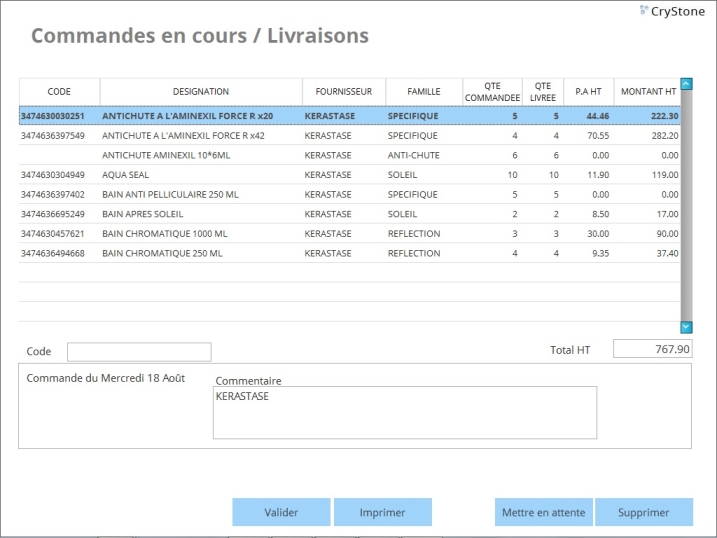Screen dimensions: 717x538
Task: Click amount 119.00 in MONTANT HT
Action: coord(665,175)
